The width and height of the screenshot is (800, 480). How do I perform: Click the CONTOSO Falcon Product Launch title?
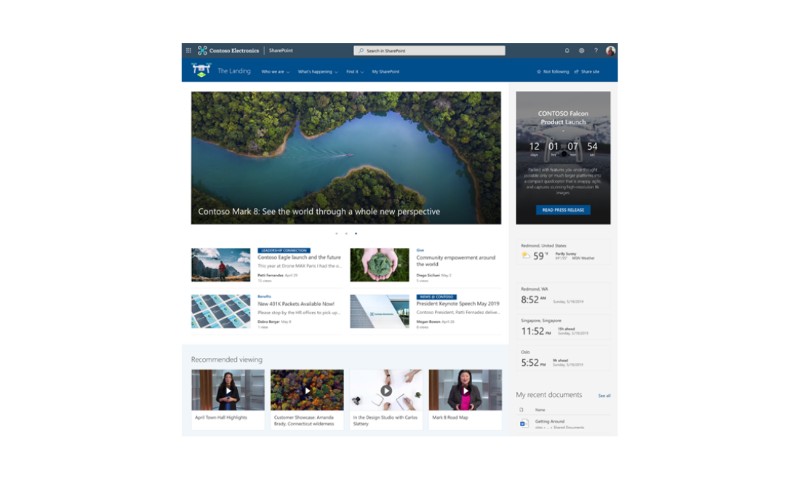(563, 117)
